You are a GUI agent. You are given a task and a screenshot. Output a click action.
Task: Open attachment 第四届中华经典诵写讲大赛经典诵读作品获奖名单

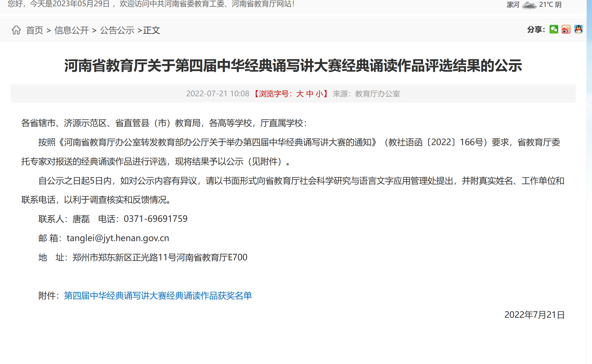(x=158, y=296)
